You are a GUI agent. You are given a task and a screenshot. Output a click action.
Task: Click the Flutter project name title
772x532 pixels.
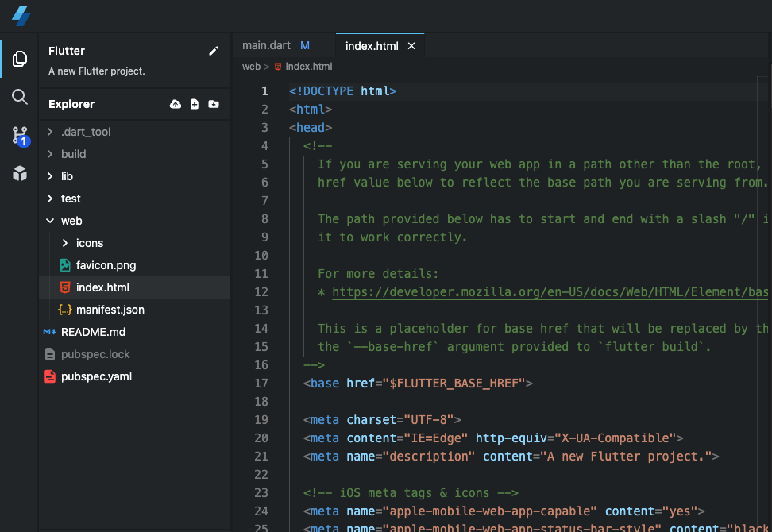click(x=67, y=51)
